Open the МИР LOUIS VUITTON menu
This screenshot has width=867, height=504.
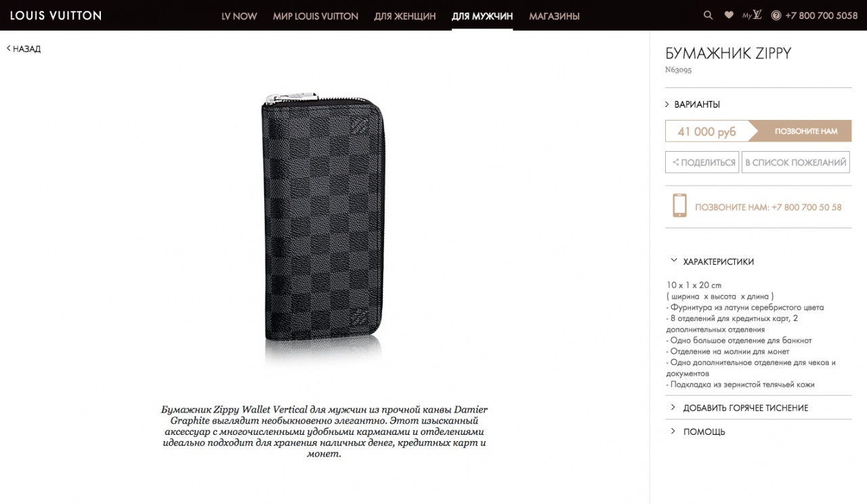click(x=316, y=16)
